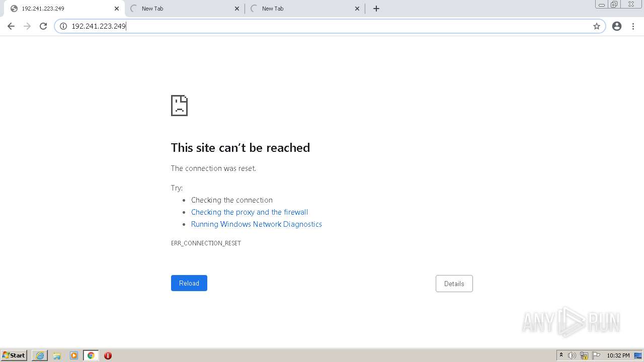Open the Action Center flag icon
This screenshot has width=644, height=362.
point(596,355)
